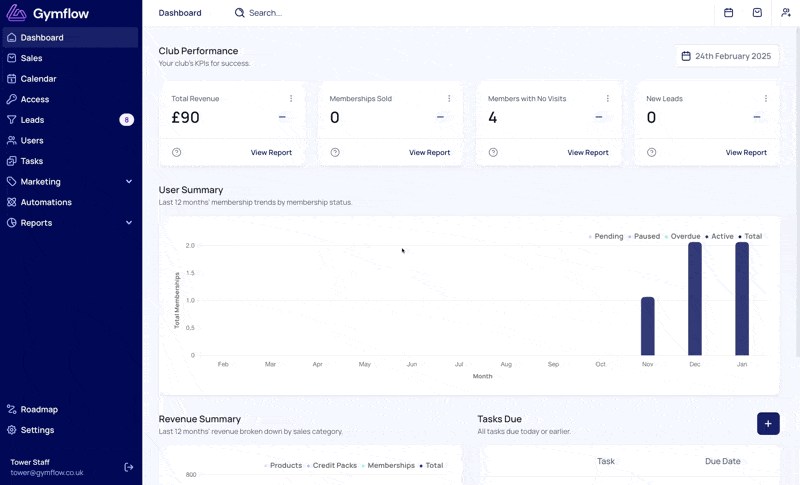Open Total Revenue three-dot options menu
The width and height of the screenshot is (800, 485).
tap(291, 99)
